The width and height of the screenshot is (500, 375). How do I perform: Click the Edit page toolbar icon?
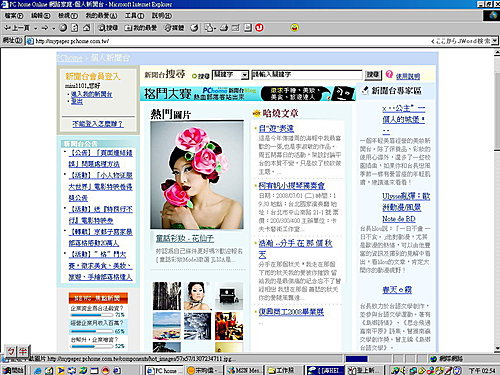click(x=236, y=28)
